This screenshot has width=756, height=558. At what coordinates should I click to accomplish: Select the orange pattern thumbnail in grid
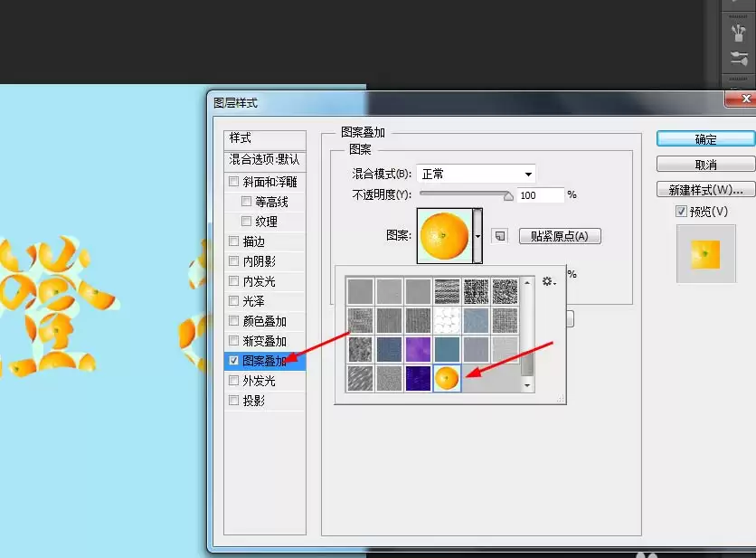click(x=447, y=378)
